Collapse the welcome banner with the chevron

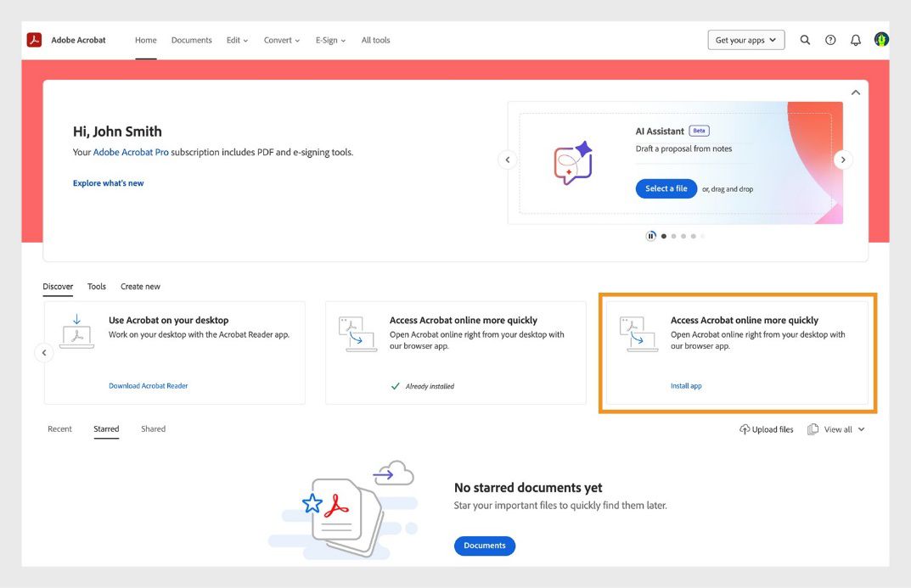[x=855, y=92]
